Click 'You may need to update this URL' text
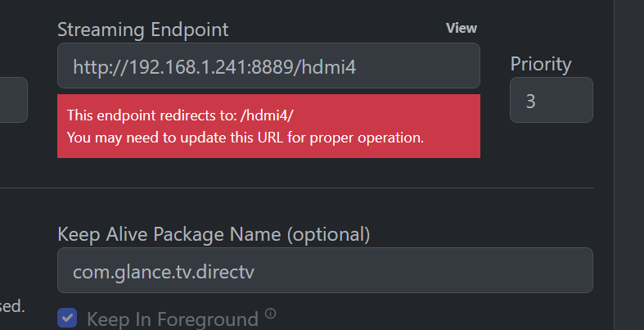Screen dimensions: 644x330 click(x=245, y=137)
